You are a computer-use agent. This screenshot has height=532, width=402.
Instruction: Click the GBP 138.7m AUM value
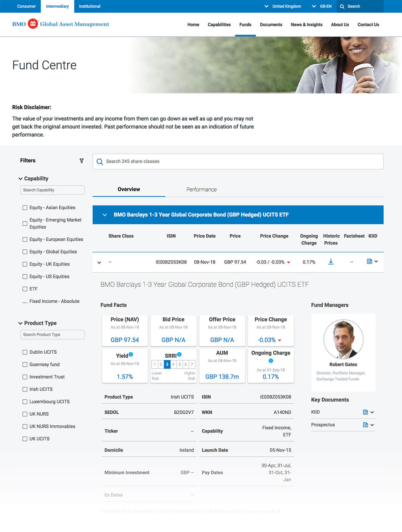(x=222, y=377)
